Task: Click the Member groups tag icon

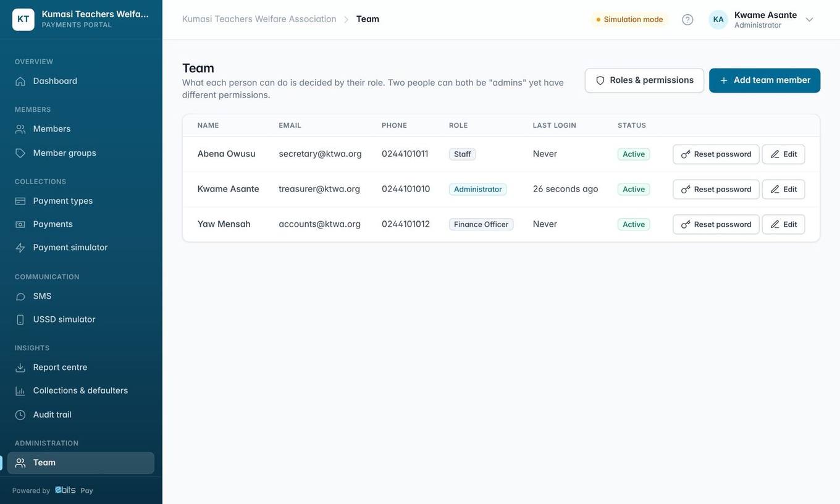Action: (x=20, y=153)
